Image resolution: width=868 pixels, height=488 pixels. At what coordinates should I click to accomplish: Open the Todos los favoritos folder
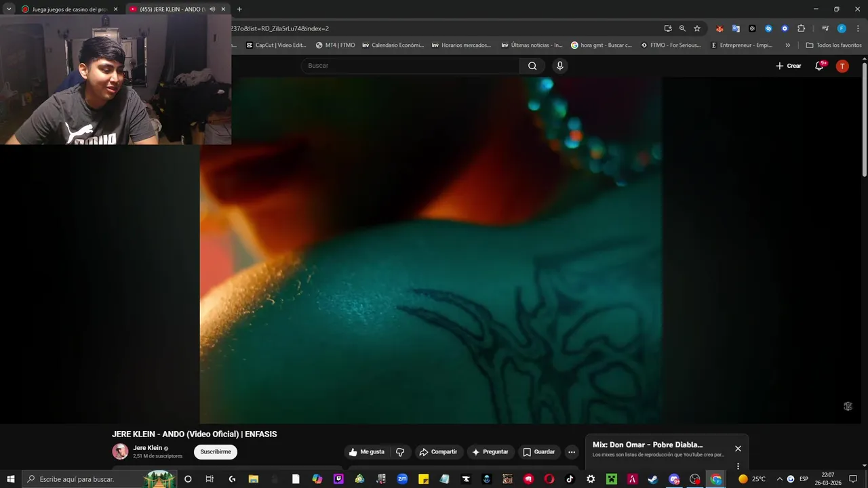[x=833, y=45]
